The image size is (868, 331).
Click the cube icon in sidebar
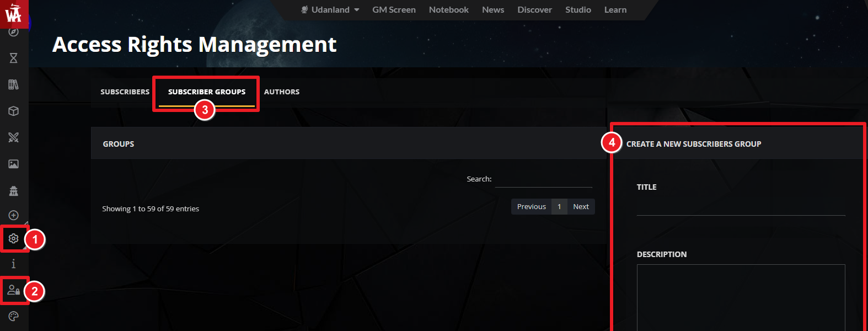14,111
